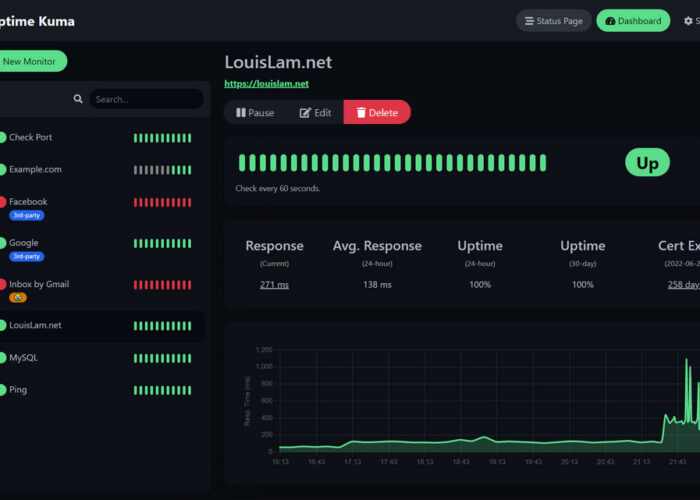
Task: Click the search magnifier icon
Action: tap(78, 100)
